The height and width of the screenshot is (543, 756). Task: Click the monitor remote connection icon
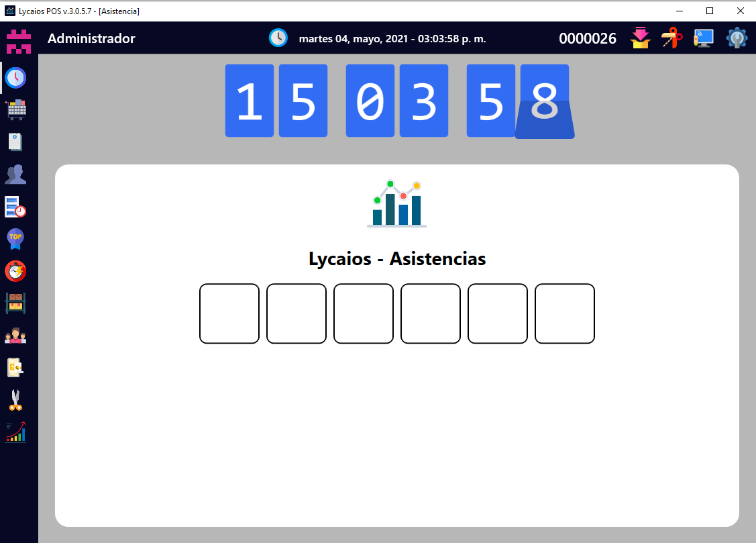(x=703, y=38)
